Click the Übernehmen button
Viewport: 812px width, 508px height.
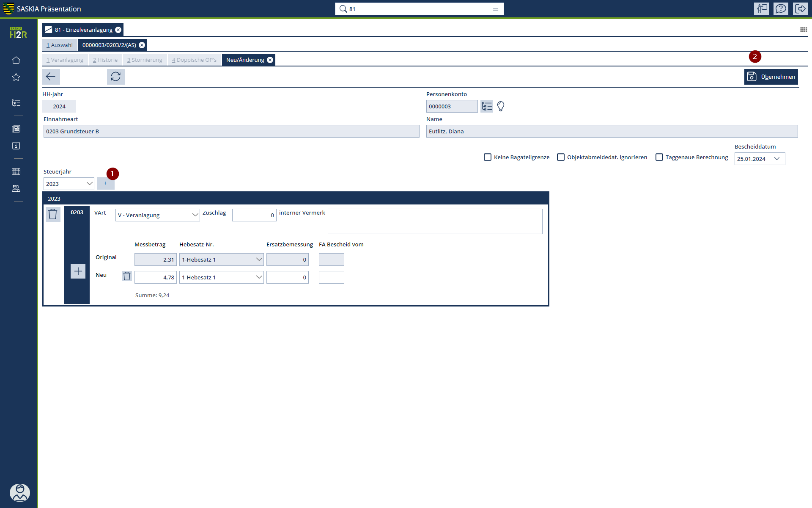[x=771, y=77]
